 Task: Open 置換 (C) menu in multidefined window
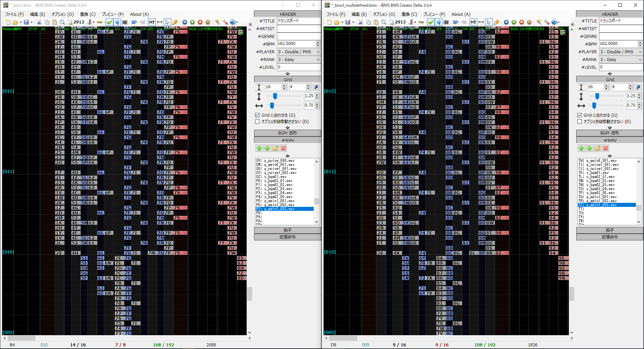coord(409,14)
